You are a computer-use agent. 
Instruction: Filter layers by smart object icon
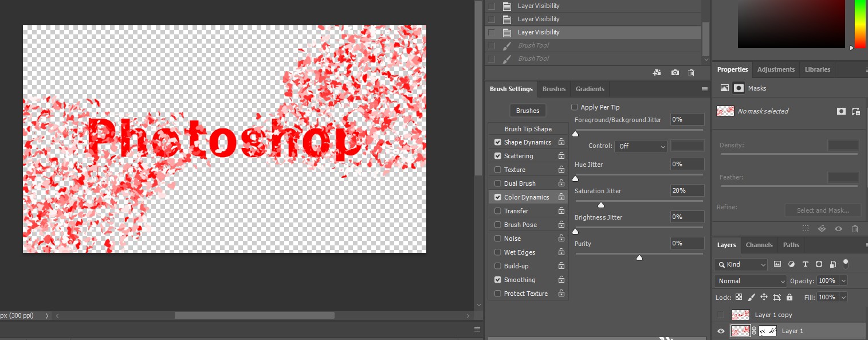pos(832,264)
